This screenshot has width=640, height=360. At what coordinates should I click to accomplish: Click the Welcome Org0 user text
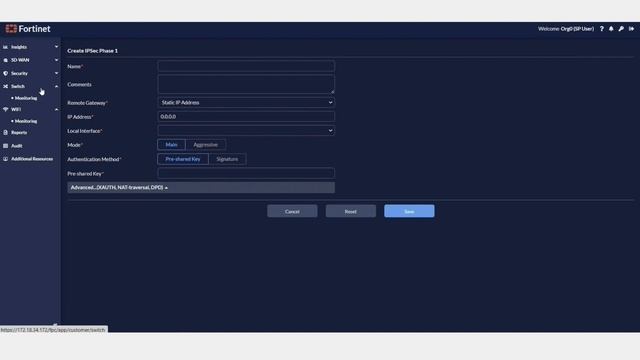(566, 29)
